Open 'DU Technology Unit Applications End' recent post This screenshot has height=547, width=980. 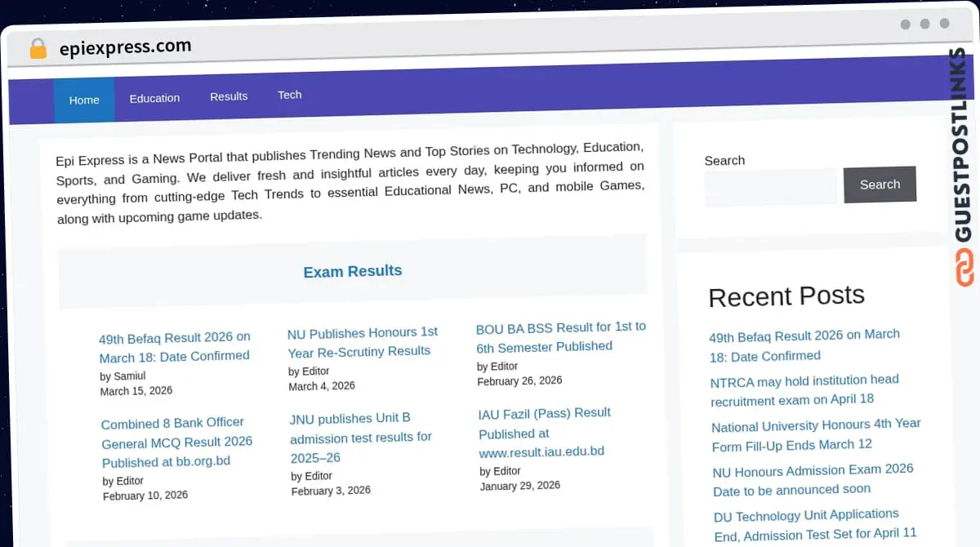pos(815,525)
